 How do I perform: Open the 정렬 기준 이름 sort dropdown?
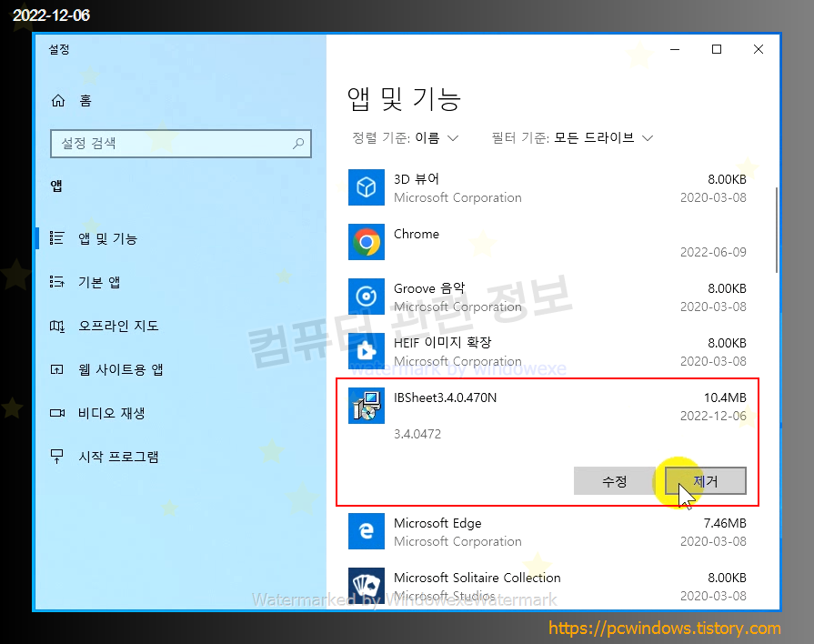[406, 138]
